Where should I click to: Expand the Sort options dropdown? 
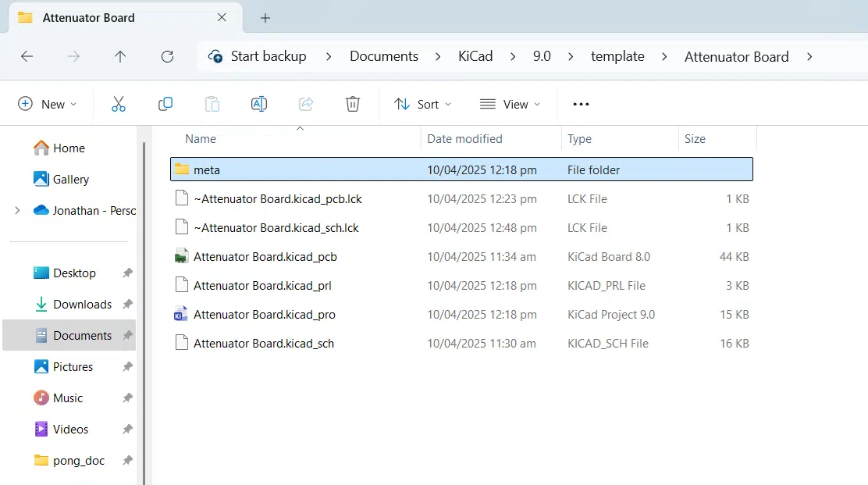tap(423, 104)
